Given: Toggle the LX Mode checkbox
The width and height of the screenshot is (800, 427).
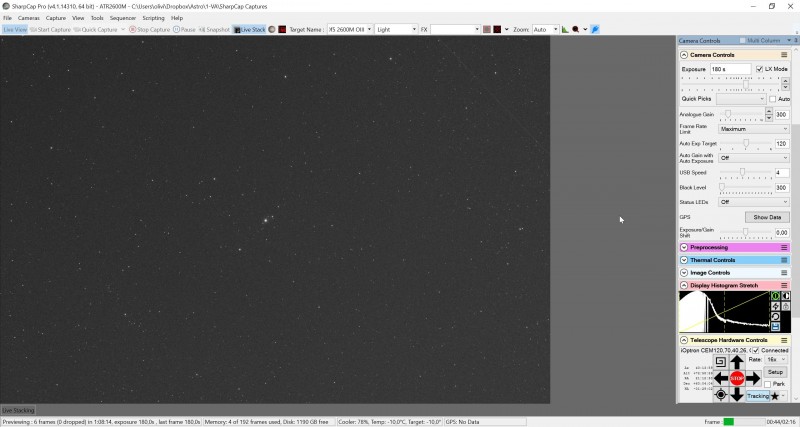Looking at the screenshot, I should tap(759, 69).
